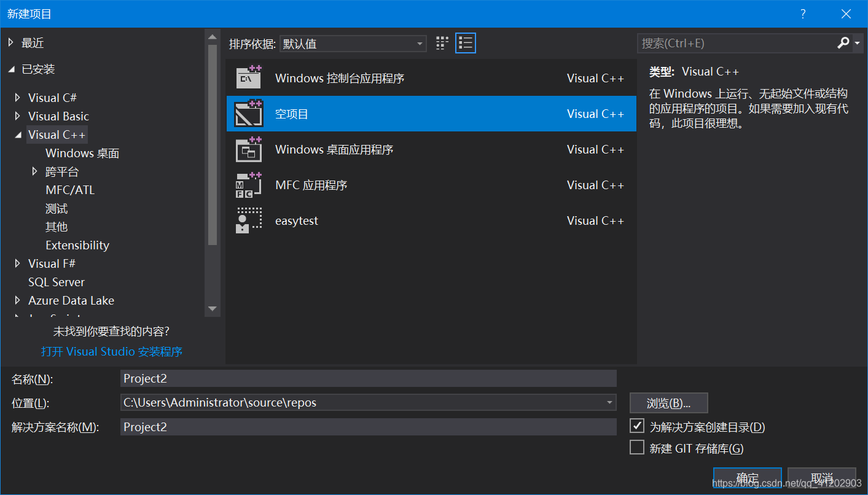Click the 解决方案名称 input field
The image size is (868, 495).
[369, 427]
